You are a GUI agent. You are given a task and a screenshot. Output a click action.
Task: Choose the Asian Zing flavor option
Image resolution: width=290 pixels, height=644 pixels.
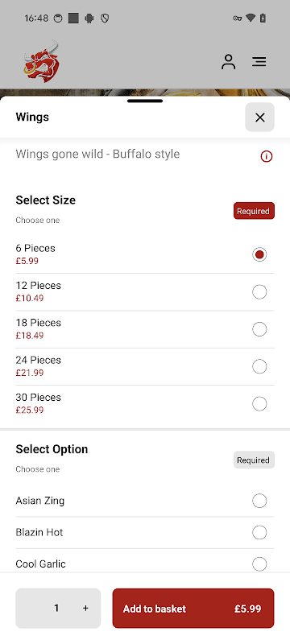[x=145, y=501]
